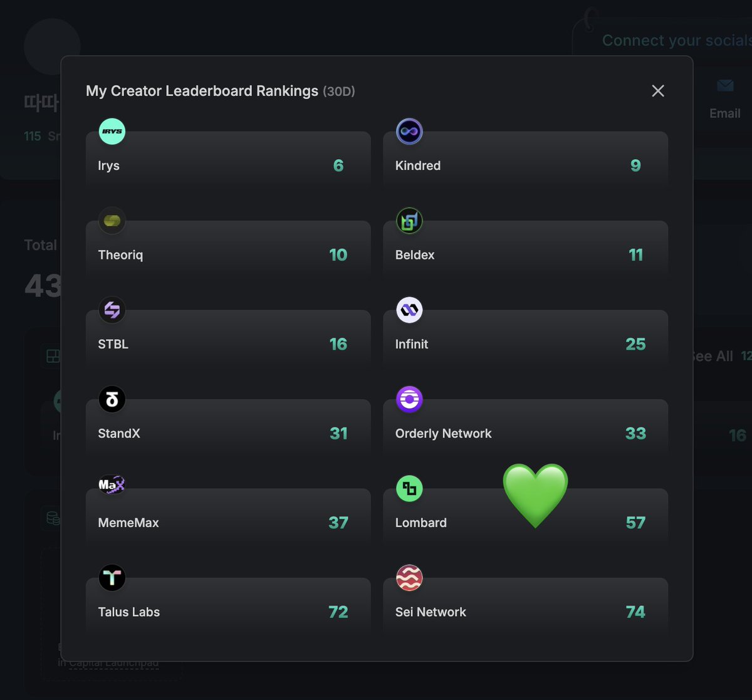Click the Sei Network red logo
Screen dimensions: 752x700
click(x=409, y=578)
